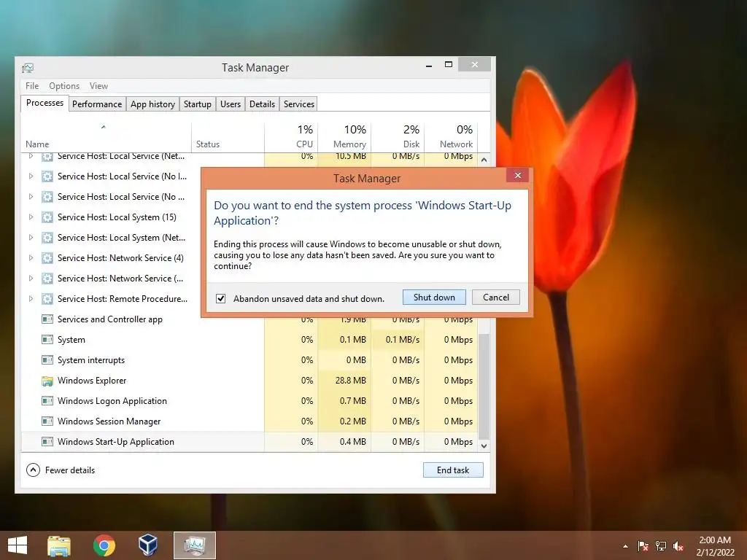The height and width of the screenshot is (560, 747).
Task: Click the System process icon
Action: [x=47, y=340]
